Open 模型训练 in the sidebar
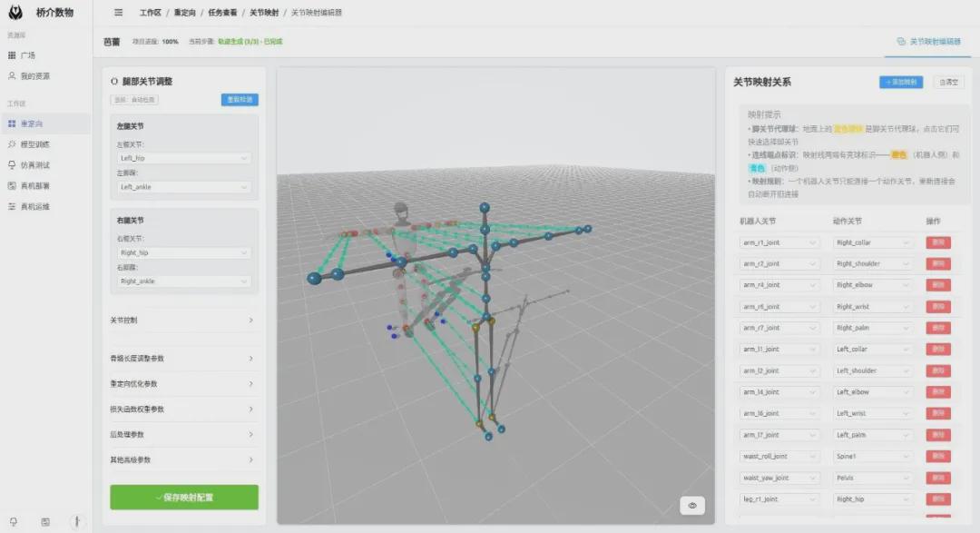Image resolution: width=980 pixels, height=533 pixels. coord(34,144)
